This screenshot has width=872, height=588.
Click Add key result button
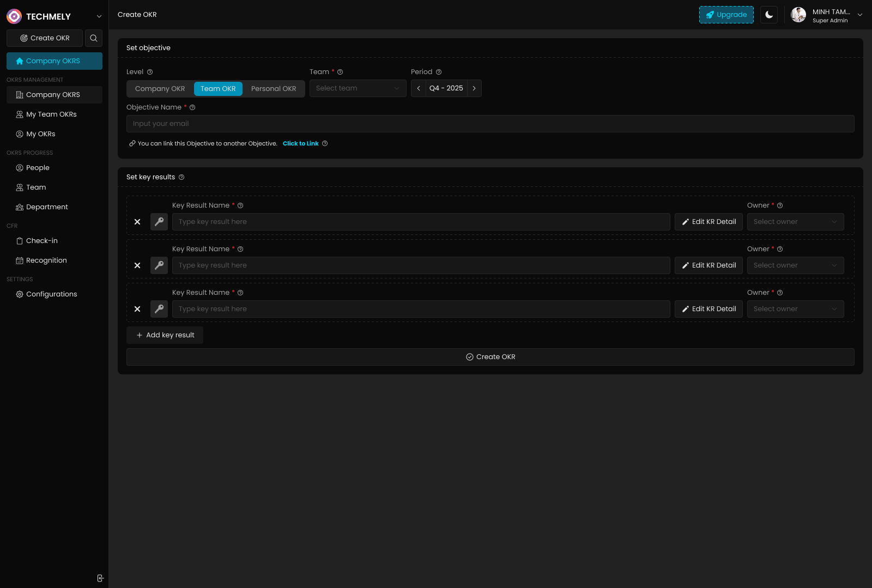click(x=165, y=335)
